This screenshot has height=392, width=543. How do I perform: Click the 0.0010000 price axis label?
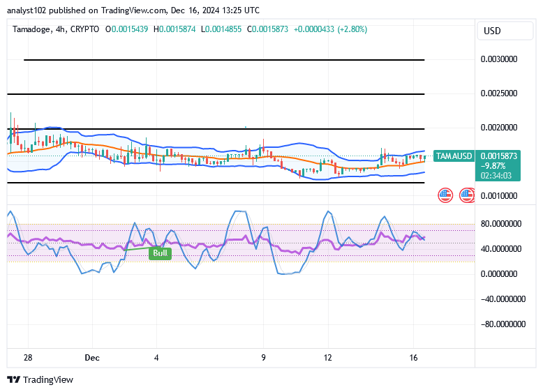click(499, 196)
